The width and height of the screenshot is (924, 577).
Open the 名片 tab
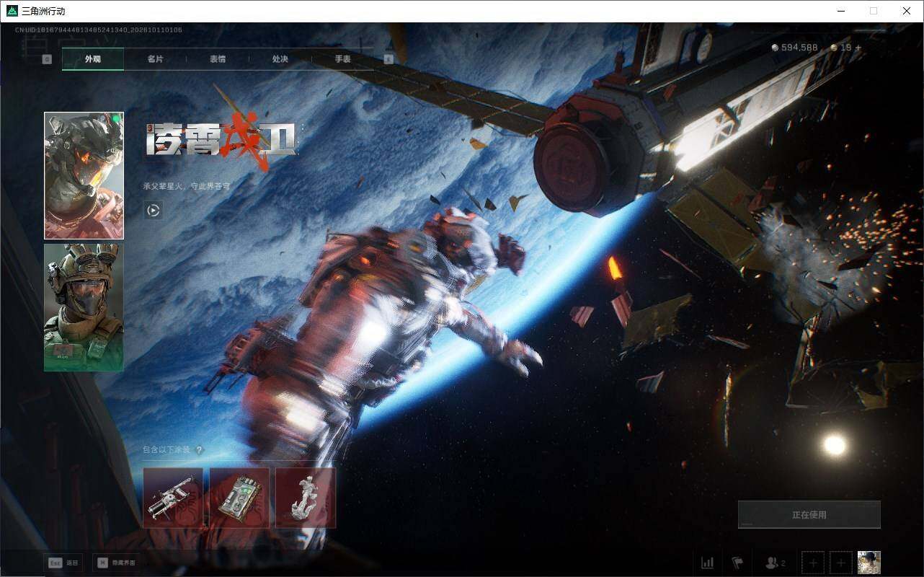pos(155,59)
